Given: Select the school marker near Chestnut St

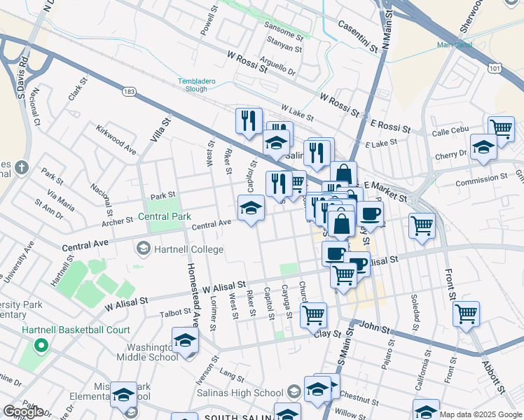Looking at the screenshot, I should pos(318,389).
